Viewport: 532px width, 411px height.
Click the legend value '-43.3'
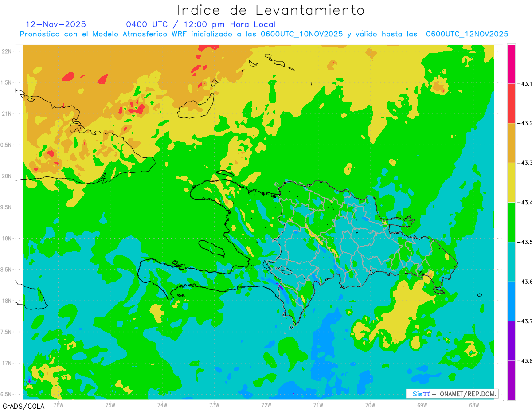[x=525, y=163]
